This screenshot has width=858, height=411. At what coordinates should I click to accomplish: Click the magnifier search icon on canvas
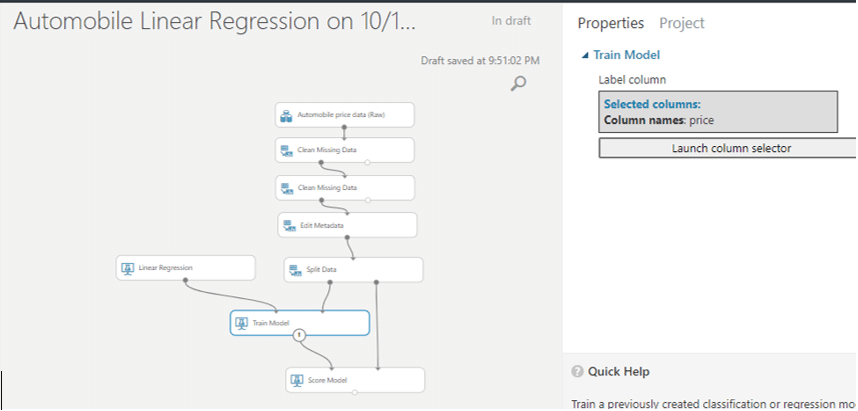(x=518, y=84)
